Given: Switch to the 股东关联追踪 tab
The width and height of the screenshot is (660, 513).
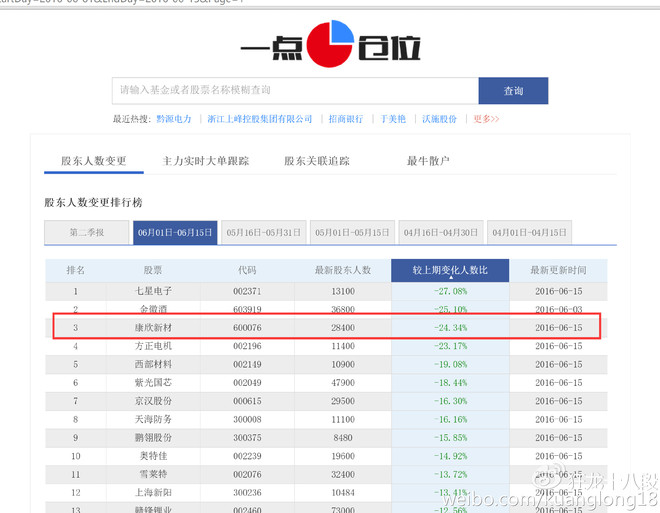Looking at the screenshot, I should [317, 161].
